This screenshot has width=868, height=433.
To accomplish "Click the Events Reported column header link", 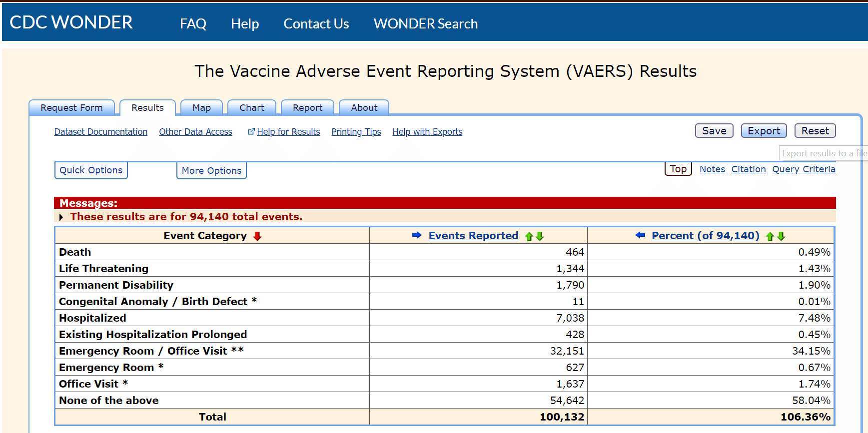I will [473, 236].
